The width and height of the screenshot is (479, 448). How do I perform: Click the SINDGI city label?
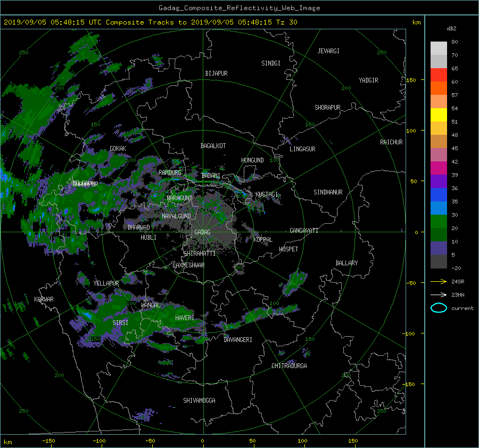point(271,63)
